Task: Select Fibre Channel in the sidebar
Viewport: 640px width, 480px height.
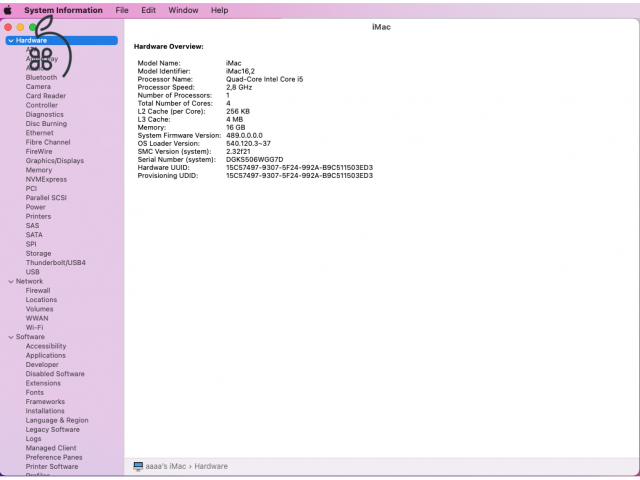Action: tap(48, 142)
